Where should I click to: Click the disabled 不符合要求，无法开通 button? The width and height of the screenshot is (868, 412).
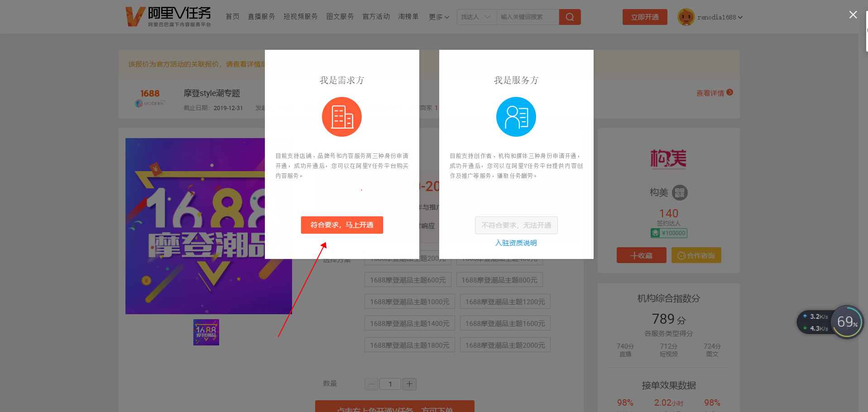coord(516,225)
